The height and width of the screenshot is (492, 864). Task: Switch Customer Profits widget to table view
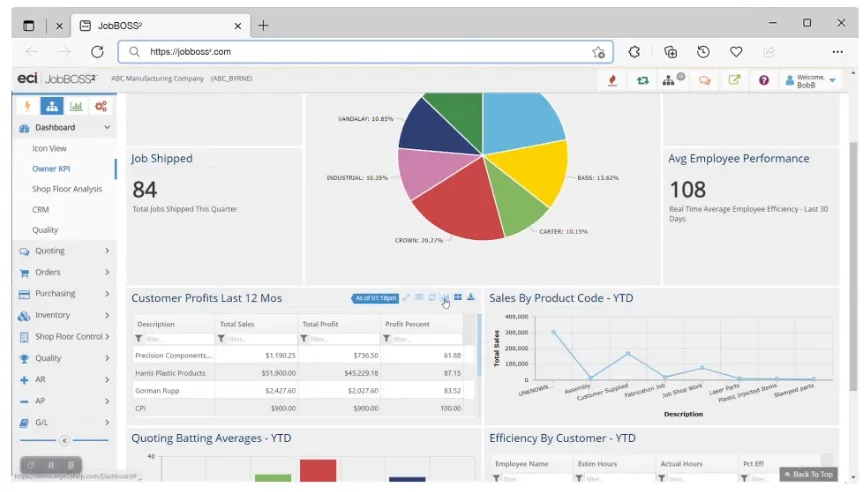click(x=419, y=298)
